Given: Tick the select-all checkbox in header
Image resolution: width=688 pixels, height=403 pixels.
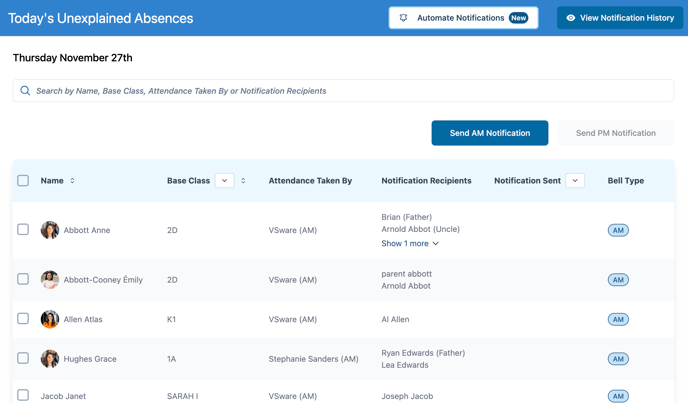Looking at the screenshot, I should coord(23,181).
